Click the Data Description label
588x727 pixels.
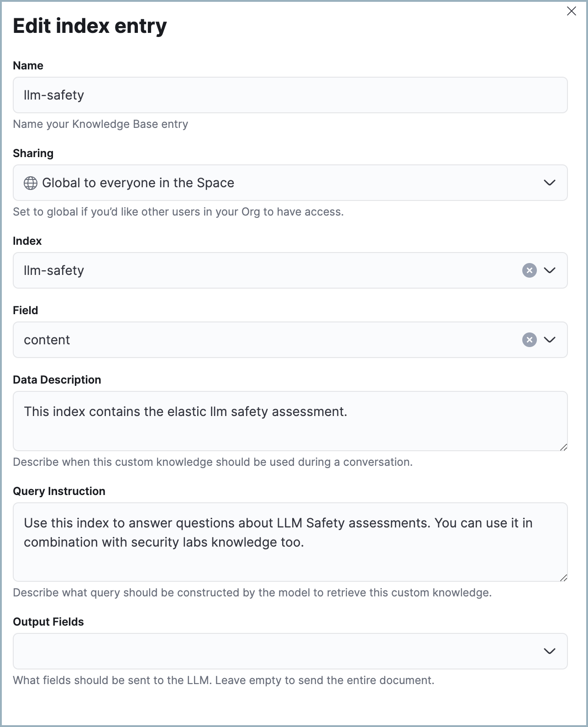click(57, 379)
